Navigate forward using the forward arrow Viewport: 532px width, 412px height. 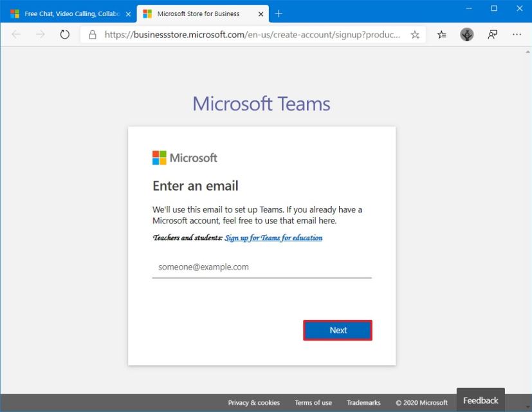[x=39, y=35]
